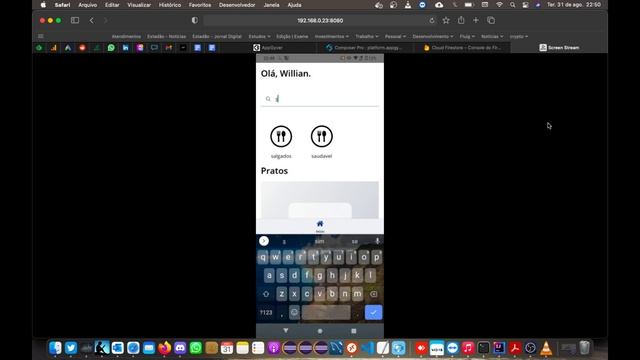Open the pinned WhatsApp tab
The width and height of the screenshot is (640, 360).
(x=111, y=48)
